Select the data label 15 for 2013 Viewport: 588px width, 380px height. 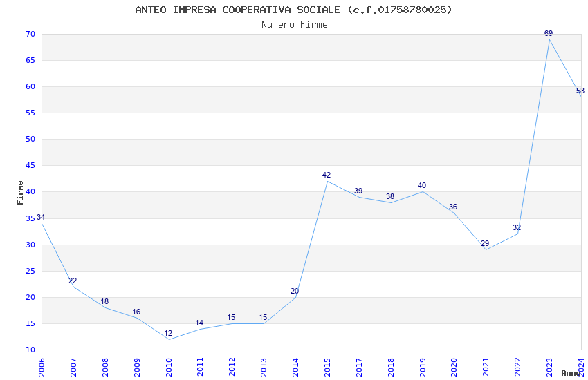263,318
